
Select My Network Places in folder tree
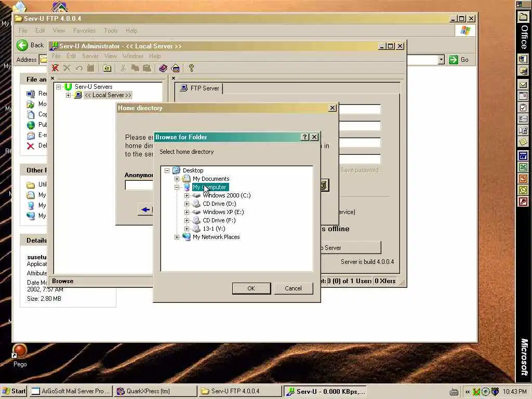216,237
